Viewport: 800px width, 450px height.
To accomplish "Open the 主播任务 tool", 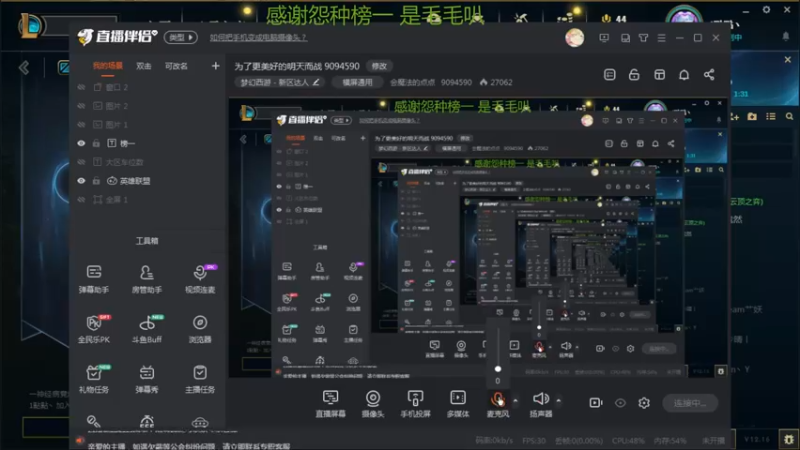I will point(200,379).
